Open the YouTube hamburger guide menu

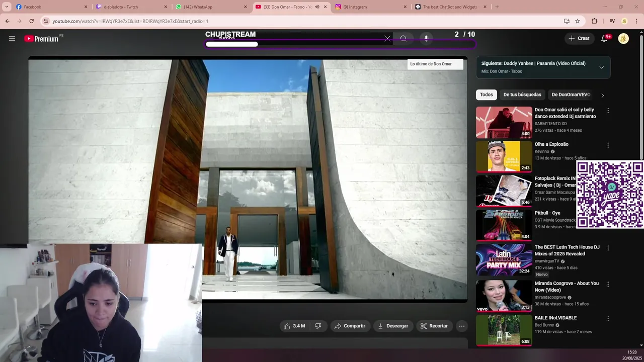12,38
